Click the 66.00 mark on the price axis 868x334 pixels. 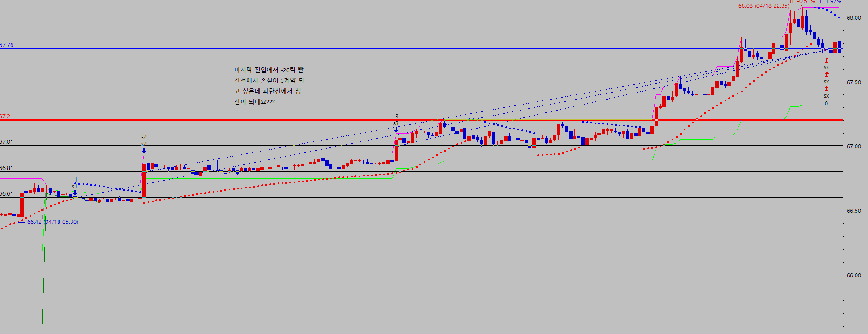click(853, 275)
